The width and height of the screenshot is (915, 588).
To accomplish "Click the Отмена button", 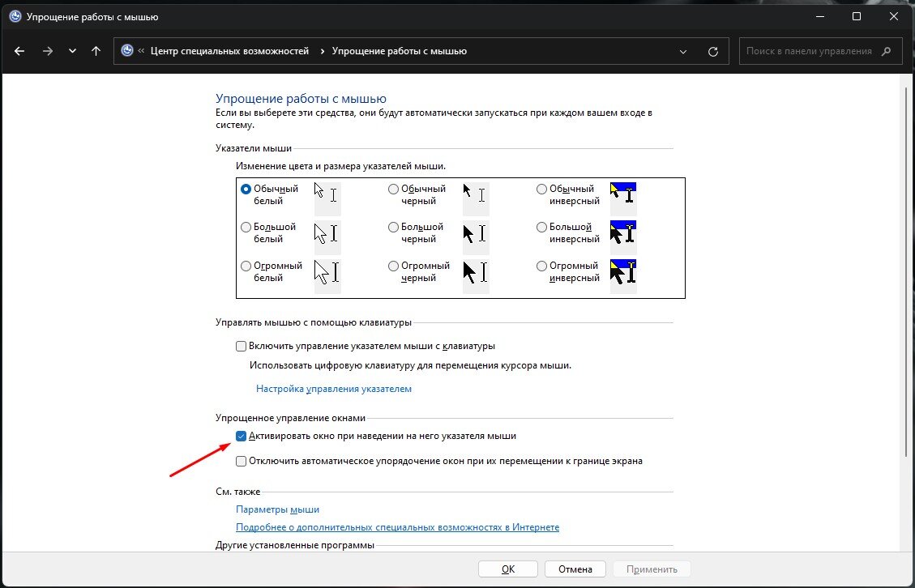I will (x=575, y=569).
